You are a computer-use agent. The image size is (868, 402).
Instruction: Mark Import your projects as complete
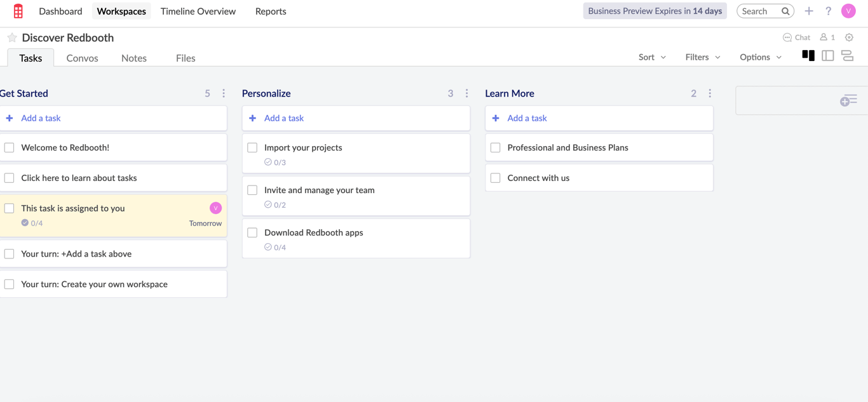pyautogui.click(x=252, y=147)
